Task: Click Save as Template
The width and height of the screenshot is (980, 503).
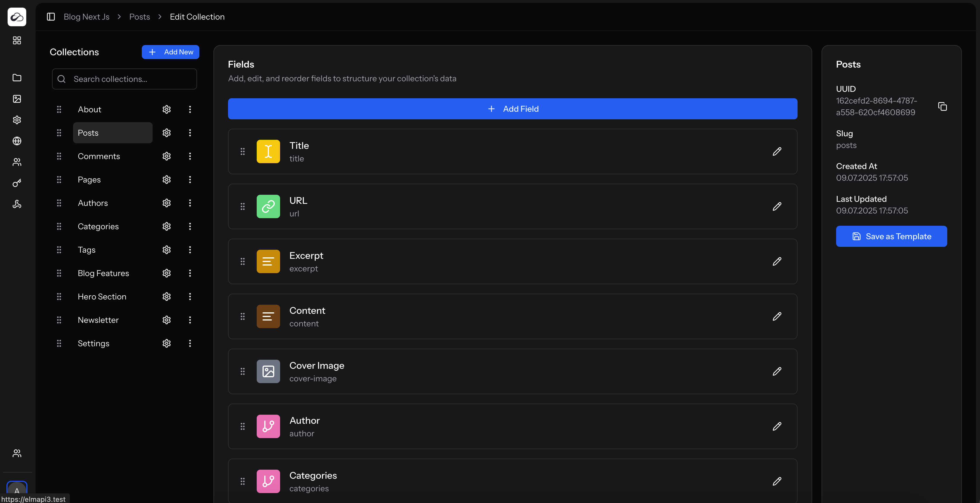Action: pyautogui.click(x=891, y=236)
